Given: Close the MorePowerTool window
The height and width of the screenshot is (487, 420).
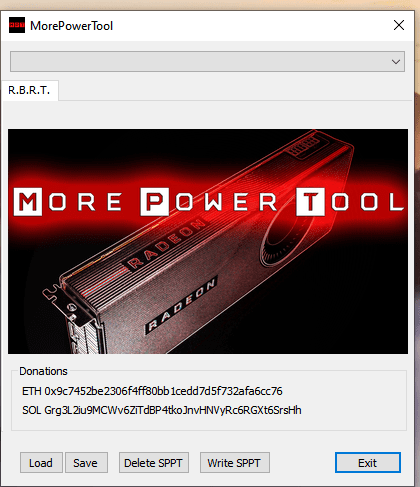Looking at the screenshot, I should [x=399, y=25].
